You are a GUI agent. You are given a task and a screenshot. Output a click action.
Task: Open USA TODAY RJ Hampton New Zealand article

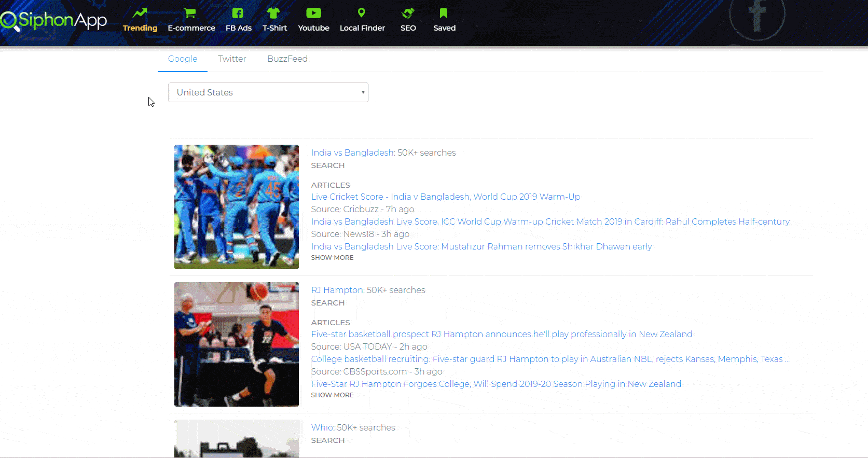pos(502,334)
